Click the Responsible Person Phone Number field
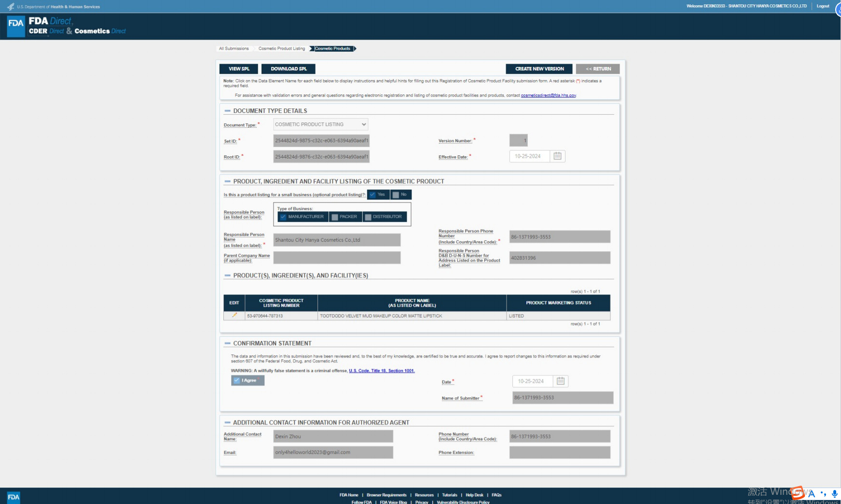This screenshot has height=504, width=841. pos(560,237)
